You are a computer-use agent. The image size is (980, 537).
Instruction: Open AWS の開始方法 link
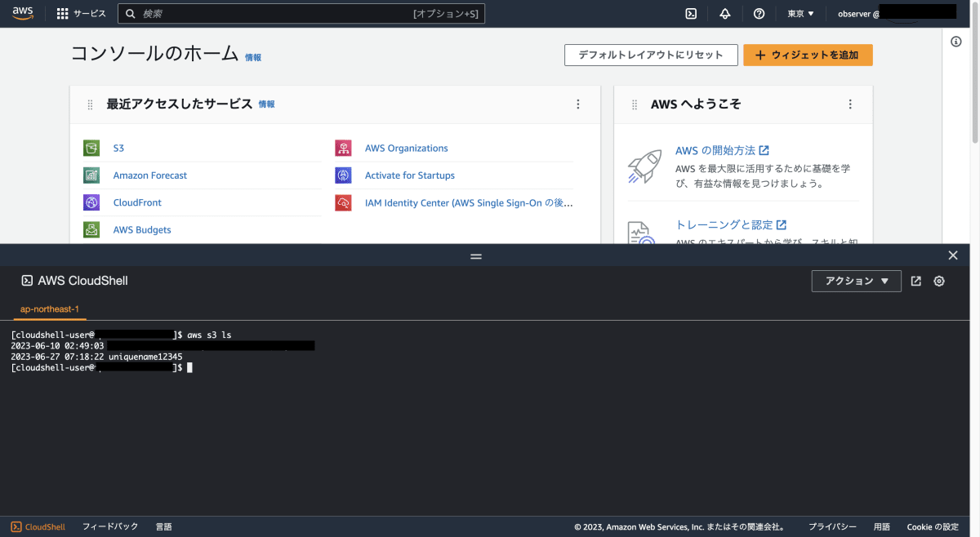(722, 150)
